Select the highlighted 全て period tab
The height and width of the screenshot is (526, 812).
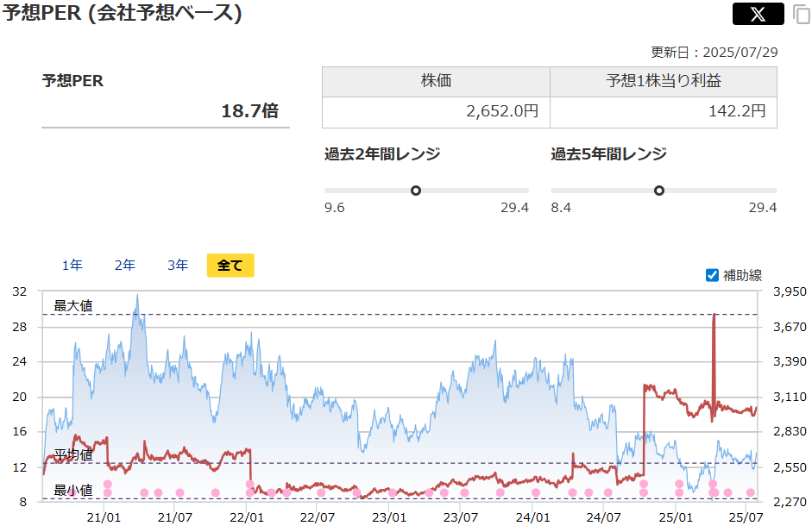coord(230,266)
